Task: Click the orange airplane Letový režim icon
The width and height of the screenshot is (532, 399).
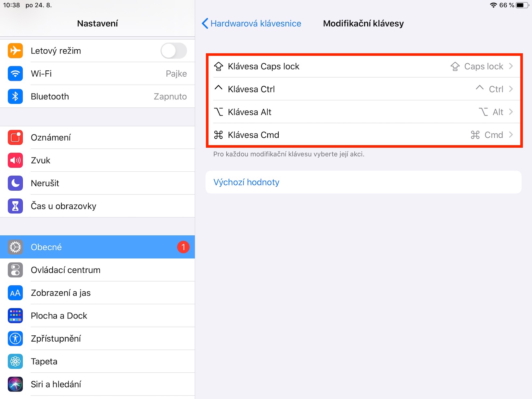Action: tap(15, 51)
